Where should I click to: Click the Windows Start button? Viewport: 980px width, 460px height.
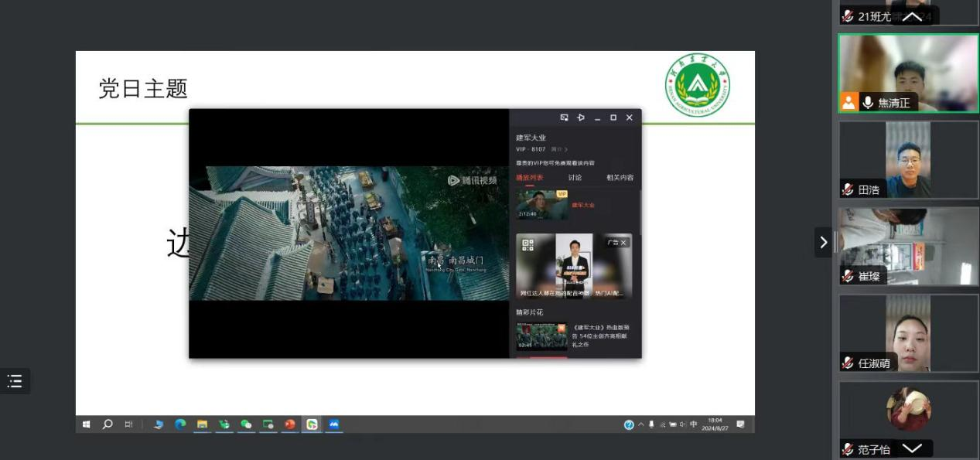86,424
